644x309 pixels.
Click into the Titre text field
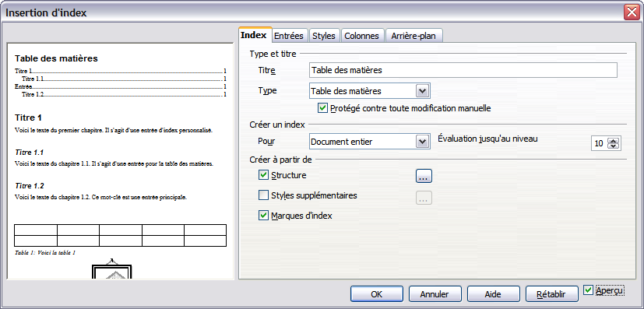[463, 70]
